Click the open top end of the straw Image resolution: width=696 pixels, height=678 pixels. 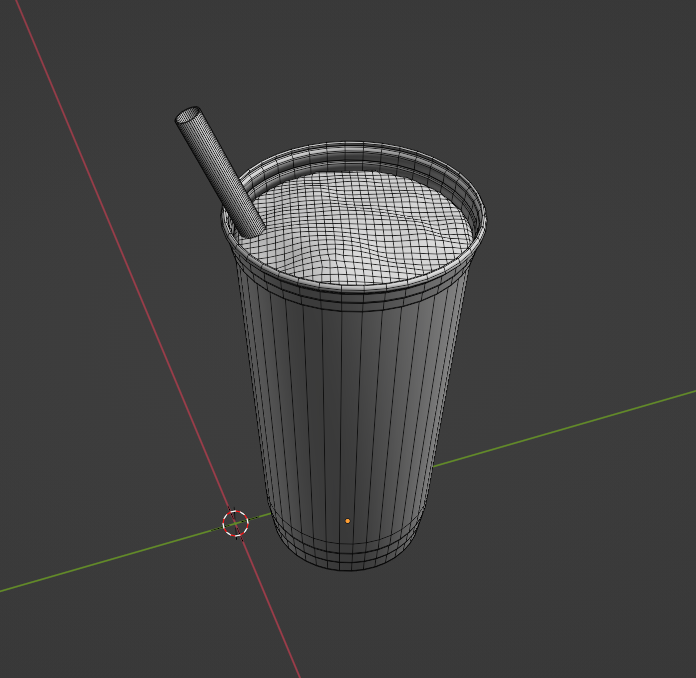(x=188, y=116)
